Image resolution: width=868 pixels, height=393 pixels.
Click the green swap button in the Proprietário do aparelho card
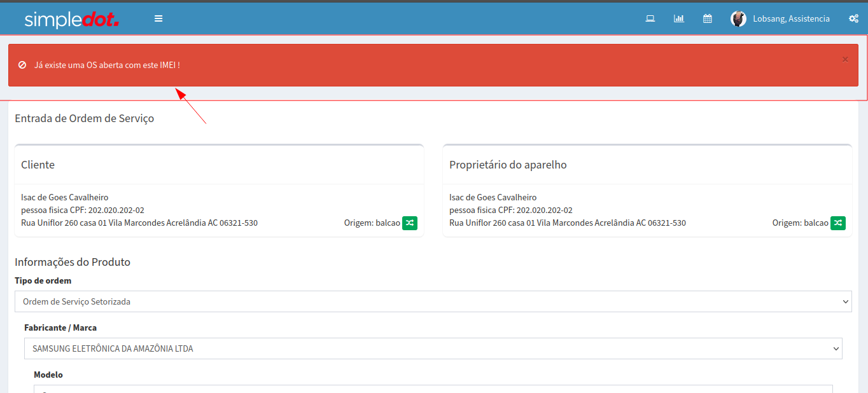(838, 223)
